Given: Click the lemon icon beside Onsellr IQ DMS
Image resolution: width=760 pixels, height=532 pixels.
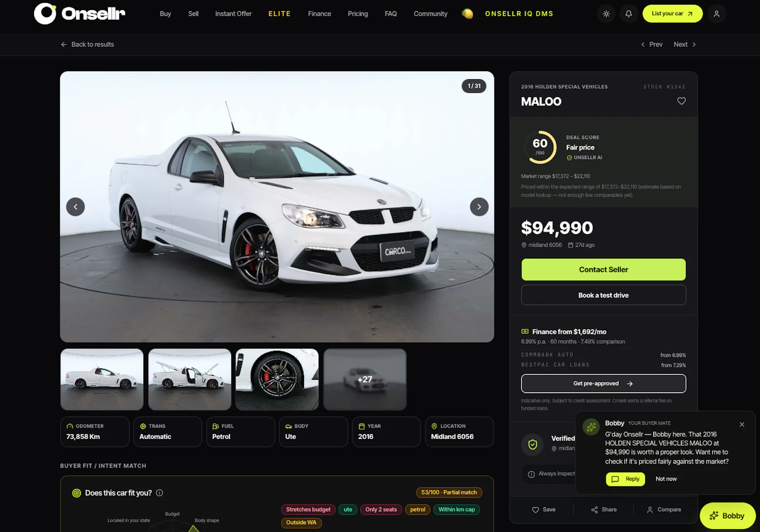Looking at the screenshot, I should [x=467, y=14].
